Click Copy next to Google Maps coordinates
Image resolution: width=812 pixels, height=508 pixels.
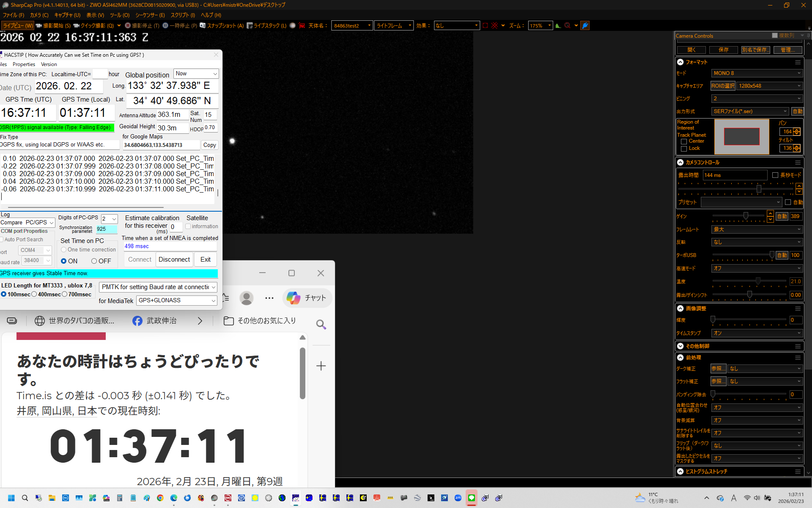pos(209,145)
